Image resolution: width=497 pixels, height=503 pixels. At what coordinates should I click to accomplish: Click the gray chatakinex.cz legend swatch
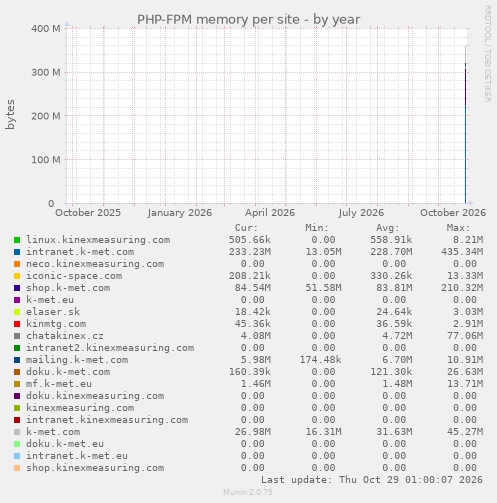pyautogui.click(x=17, y=336)
